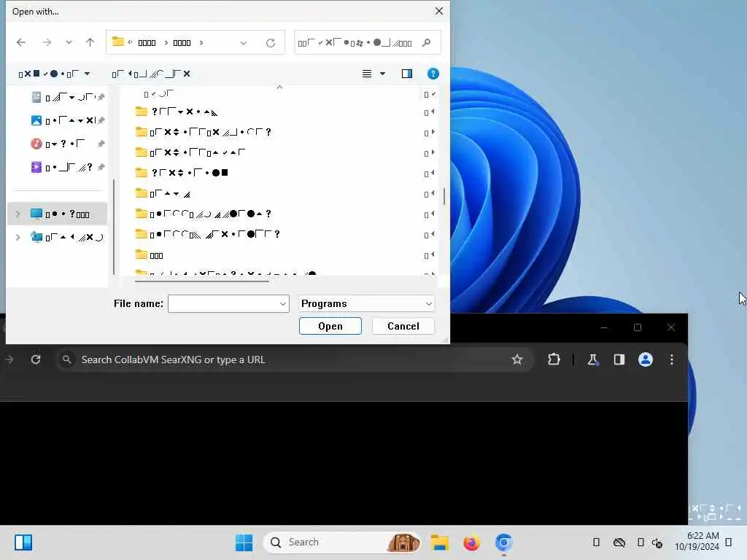Expand the This PC tree node
This screenshot has height=560, width=747.
pos(18,214)
